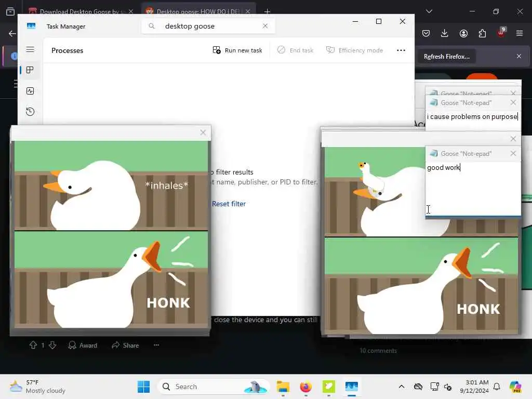Open Pocket save icon in Firefox toolbar

426,33
